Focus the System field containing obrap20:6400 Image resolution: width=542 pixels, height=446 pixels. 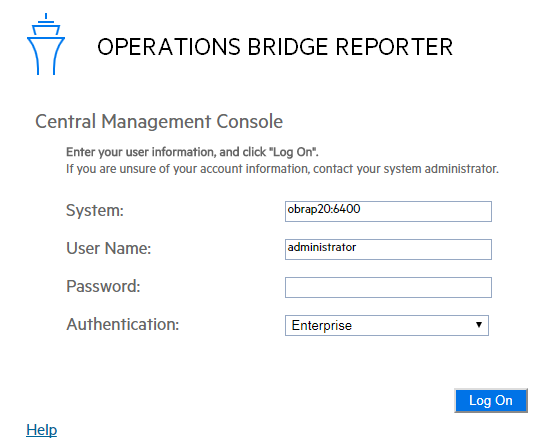point(388,211)
